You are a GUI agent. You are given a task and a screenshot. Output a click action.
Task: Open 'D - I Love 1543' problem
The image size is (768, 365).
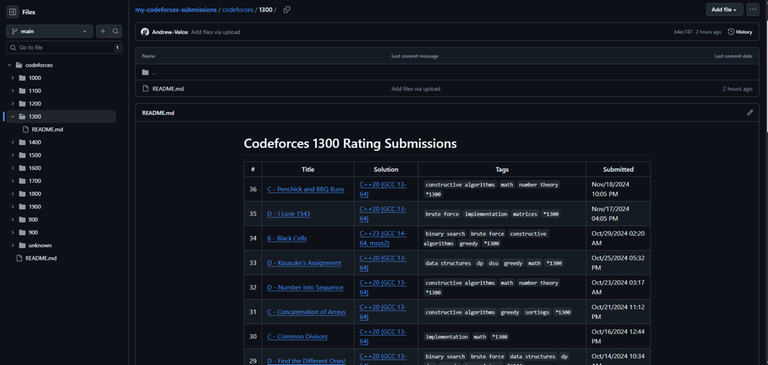[x=288, y=214]
